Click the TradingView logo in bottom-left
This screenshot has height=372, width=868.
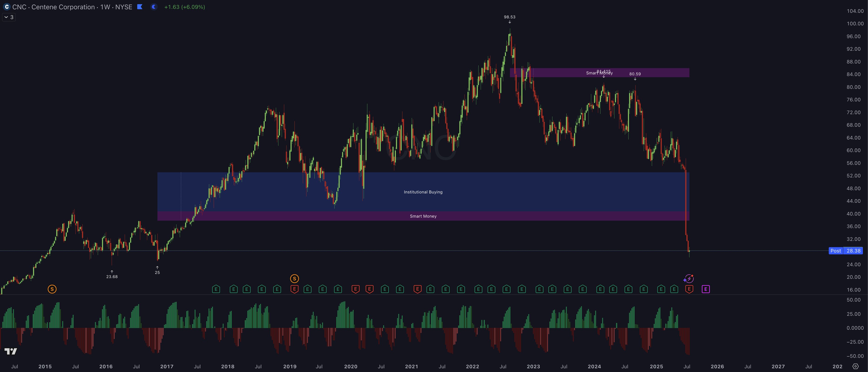(x=10, y=352)
